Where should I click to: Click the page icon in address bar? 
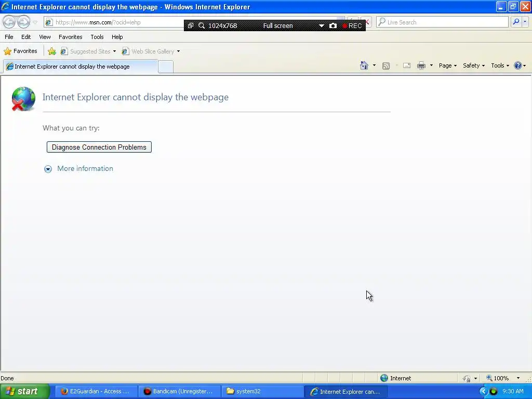point(49,22)
